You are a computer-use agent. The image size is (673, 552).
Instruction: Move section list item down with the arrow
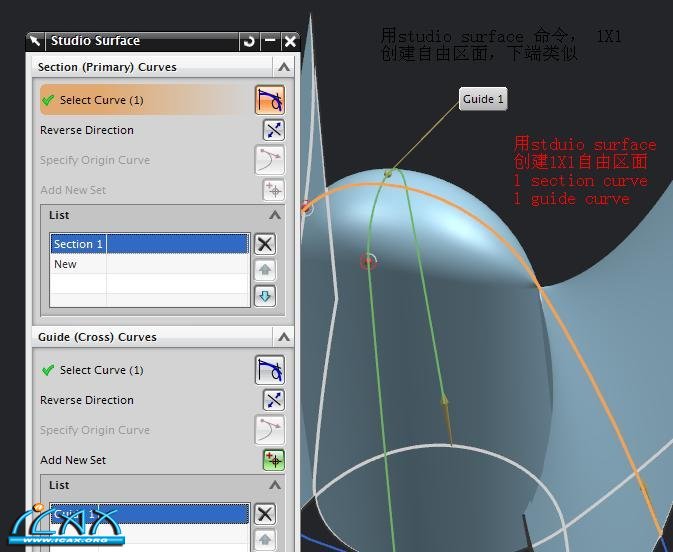point(264,296)
